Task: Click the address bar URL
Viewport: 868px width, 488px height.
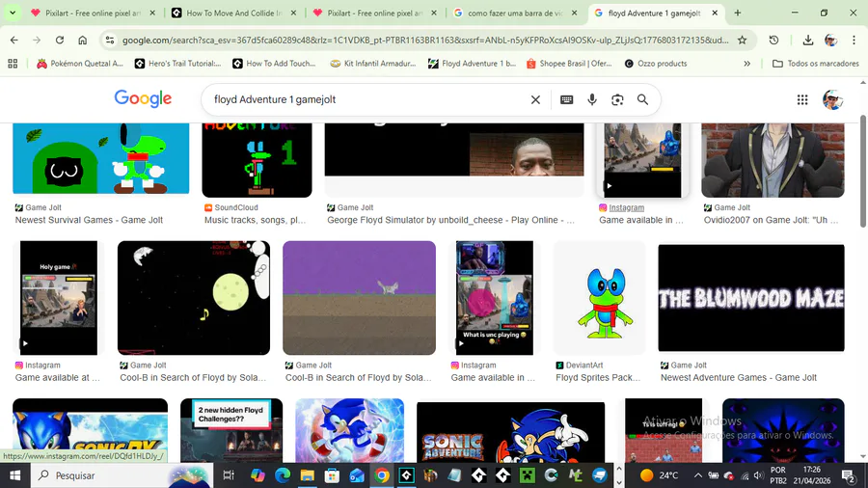Action: [x=425, y=40]
